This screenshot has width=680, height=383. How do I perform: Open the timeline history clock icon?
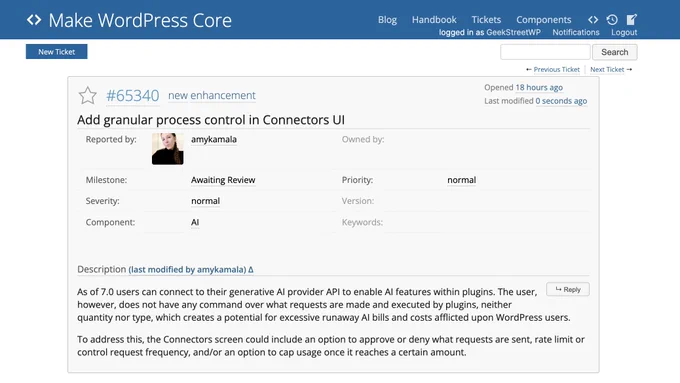click(612, 20)
